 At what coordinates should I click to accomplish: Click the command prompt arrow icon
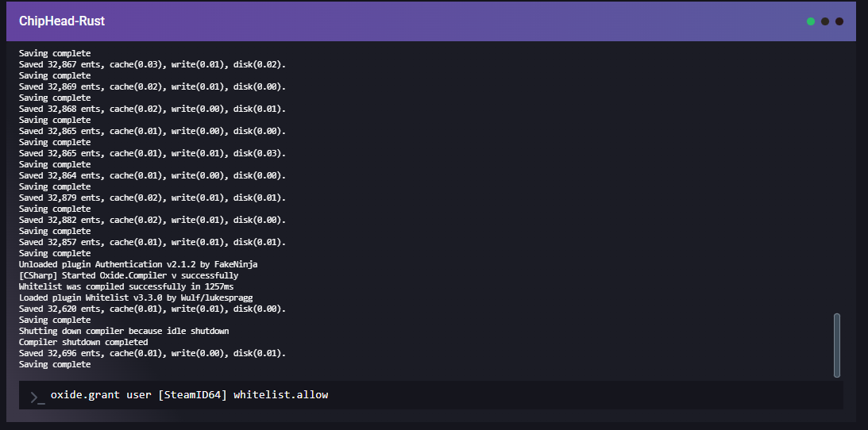coord(37,397)
